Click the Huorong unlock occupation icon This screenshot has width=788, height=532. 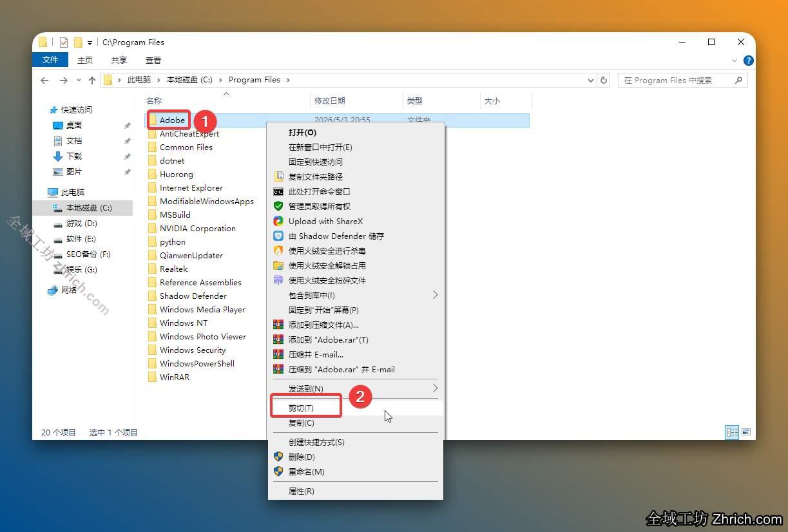tap(278, 265)
